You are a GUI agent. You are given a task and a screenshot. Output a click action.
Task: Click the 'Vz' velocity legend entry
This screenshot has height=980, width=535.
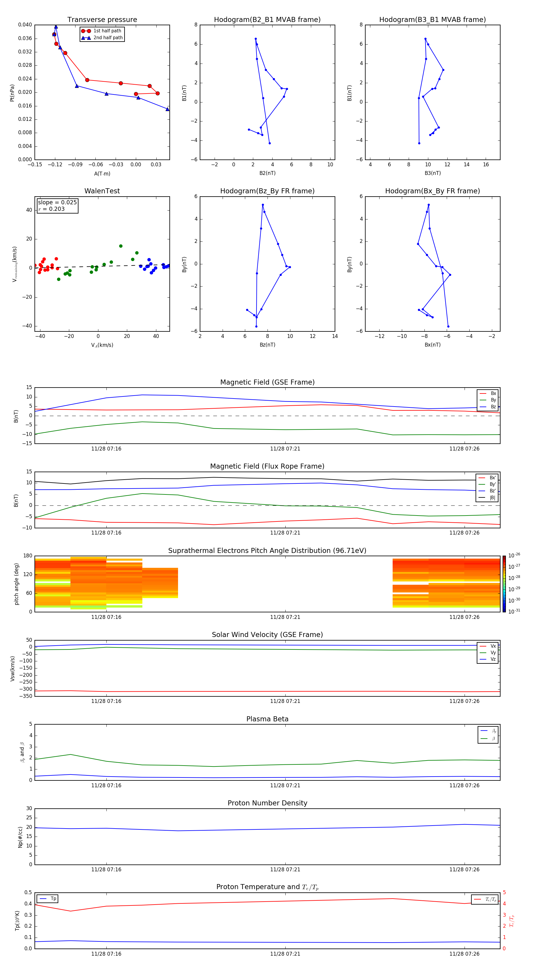pos(488,659)
